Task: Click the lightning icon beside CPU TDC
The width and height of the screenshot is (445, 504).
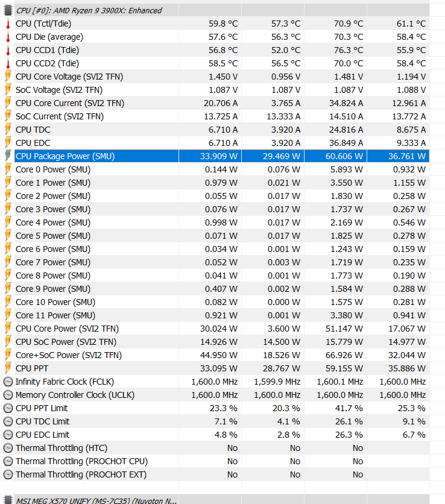Action: coord(8,130)
